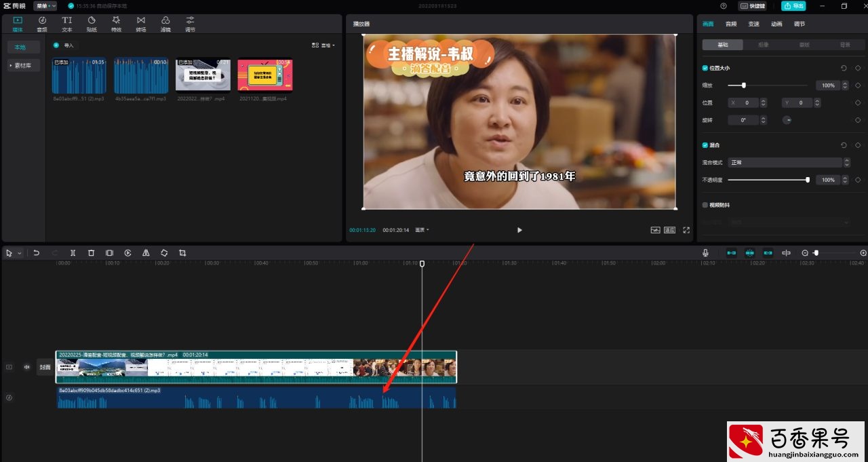Open the 媒体 (Media) tab

click(x=17, y=24)
